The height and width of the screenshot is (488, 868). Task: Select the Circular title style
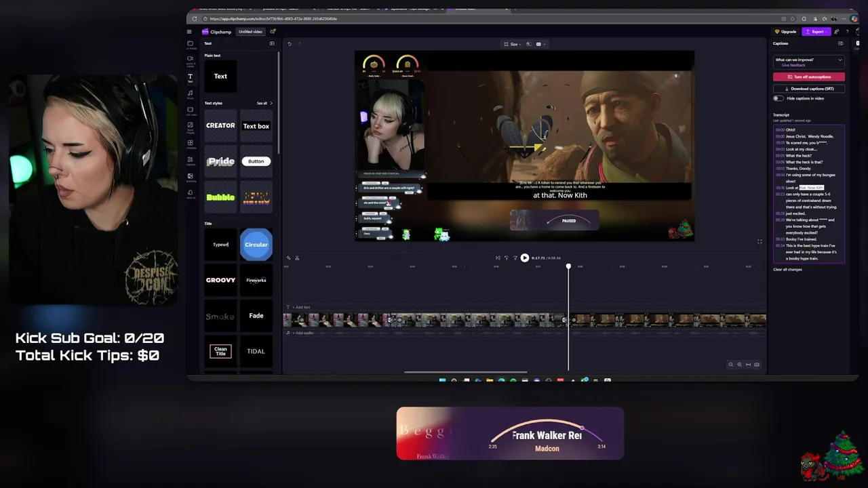point(256,245)
